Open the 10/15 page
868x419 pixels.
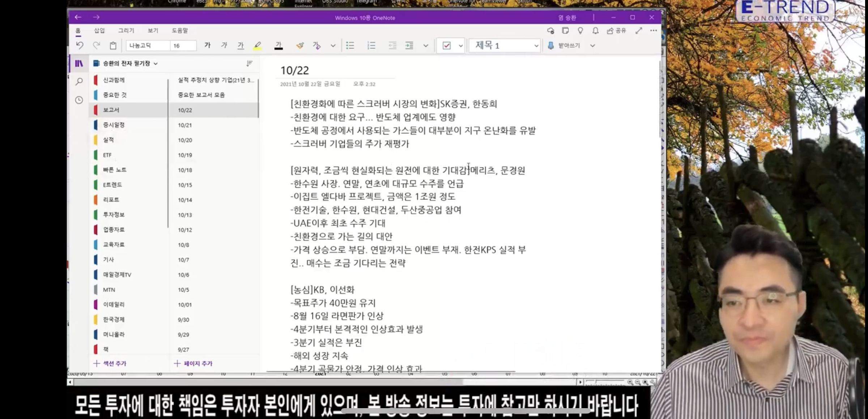coord(214,185)
